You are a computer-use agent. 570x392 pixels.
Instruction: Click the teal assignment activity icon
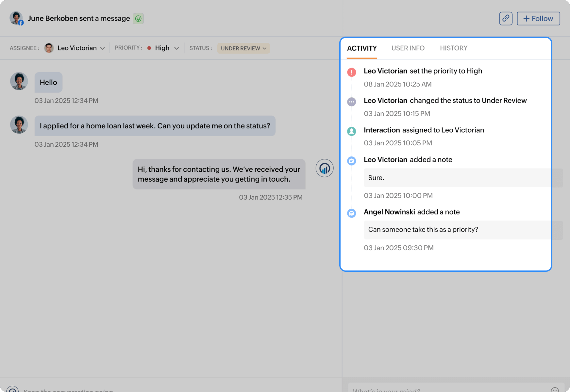click(x=351, y=131)
